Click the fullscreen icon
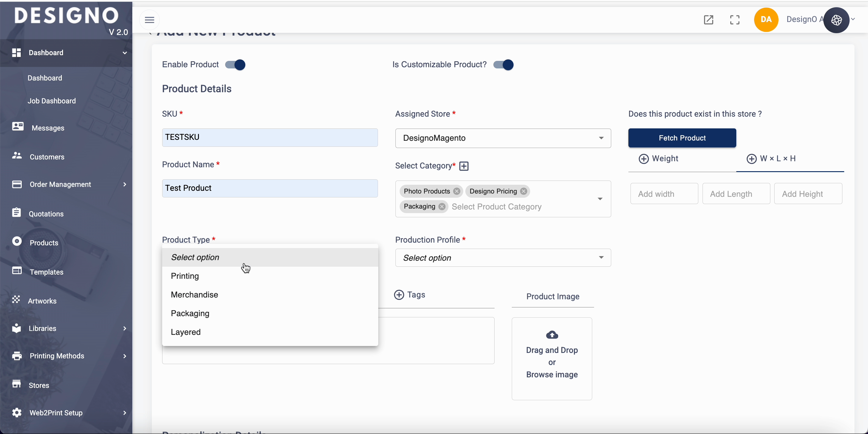868x434 pixels. click(x=734, y=20)
